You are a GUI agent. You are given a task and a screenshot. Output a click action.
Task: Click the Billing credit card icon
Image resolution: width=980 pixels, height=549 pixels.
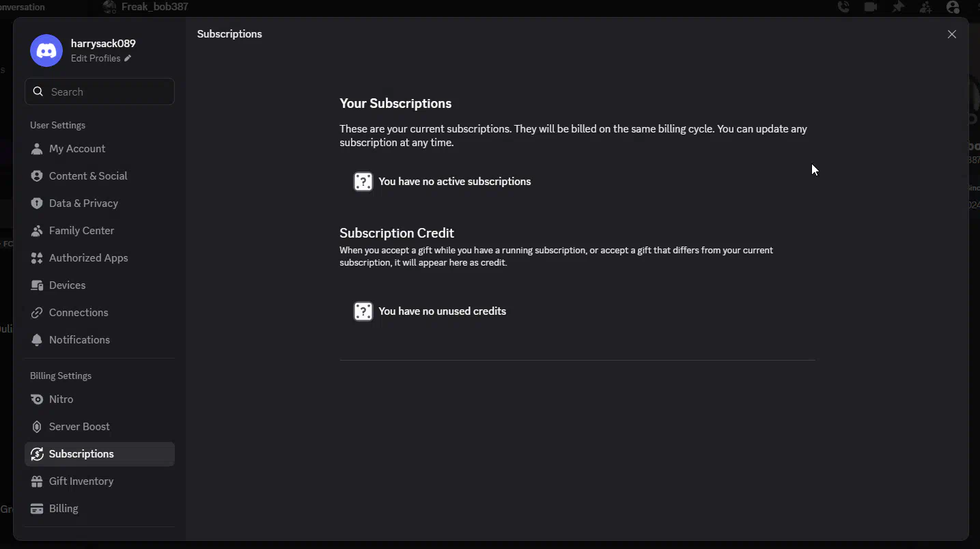37,509
